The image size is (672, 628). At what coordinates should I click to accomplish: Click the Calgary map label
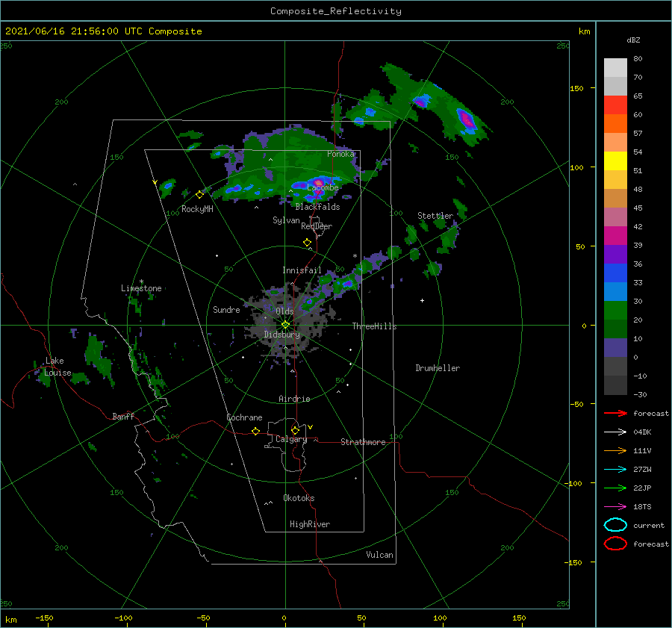click(x=291, y=439)
